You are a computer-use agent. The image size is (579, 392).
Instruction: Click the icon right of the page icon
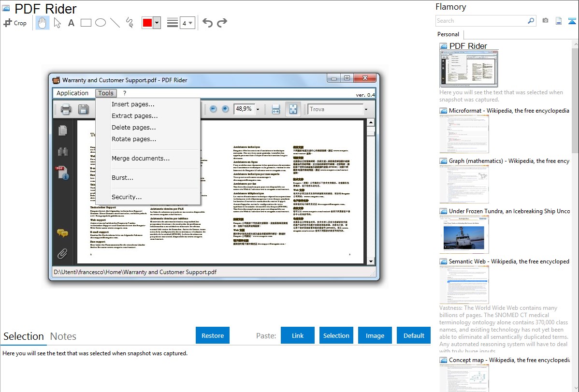[572, 21]
